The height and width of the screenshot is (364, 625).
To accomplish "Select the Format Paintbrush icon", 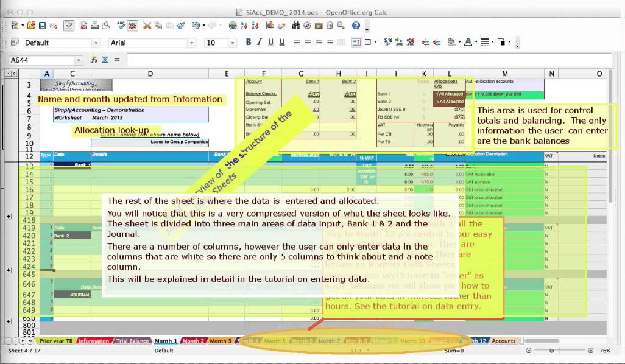I will point(181,26).
